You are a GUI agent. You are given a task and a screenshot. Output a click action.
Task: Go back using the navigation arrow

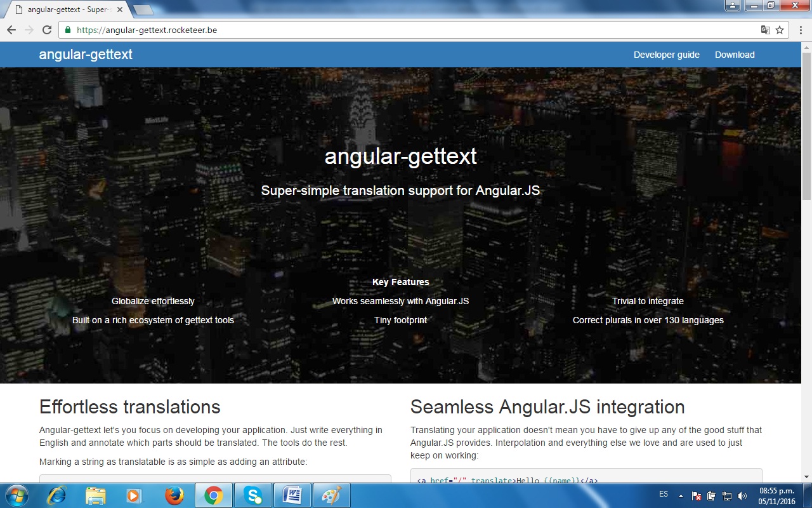pyautogui.click(x=11, y=29)
